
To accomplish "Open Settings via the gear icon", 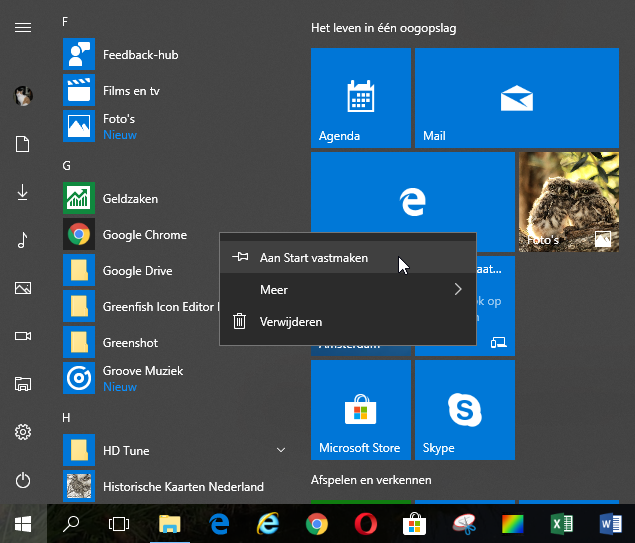I will tap(23, 432).
